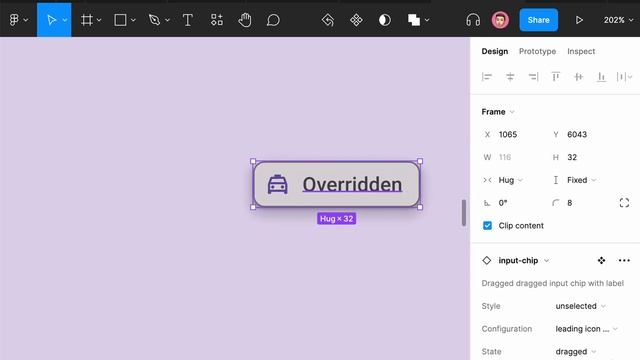The width and height of the screenshot is (640, 360).
Task: Switch to the Prototype tab
Action: (537, 51)
